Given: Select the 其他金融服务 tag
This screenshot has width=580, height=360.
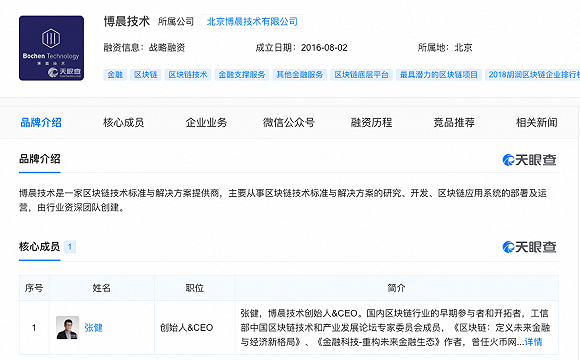Looking at the screenshot, I should tap(300, 75).
